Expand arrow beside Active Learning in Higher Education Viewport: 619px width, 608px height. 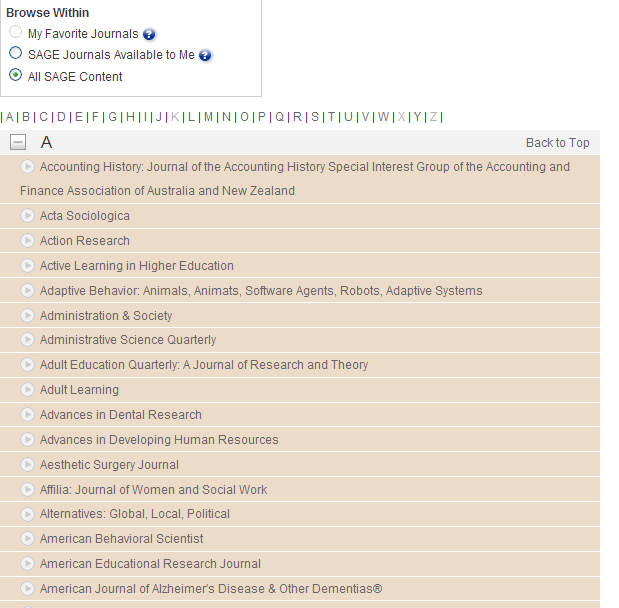point(27,265)
